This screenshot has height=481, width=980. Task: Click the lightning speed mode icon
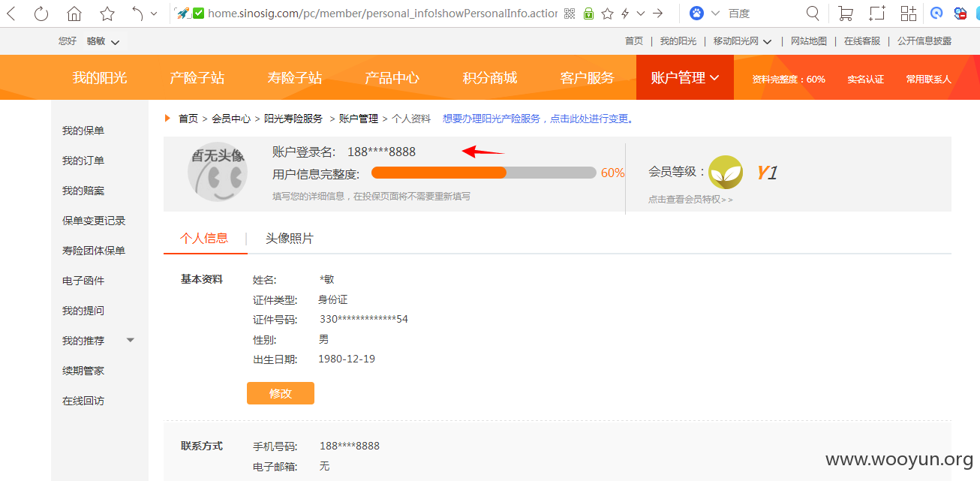625,14
